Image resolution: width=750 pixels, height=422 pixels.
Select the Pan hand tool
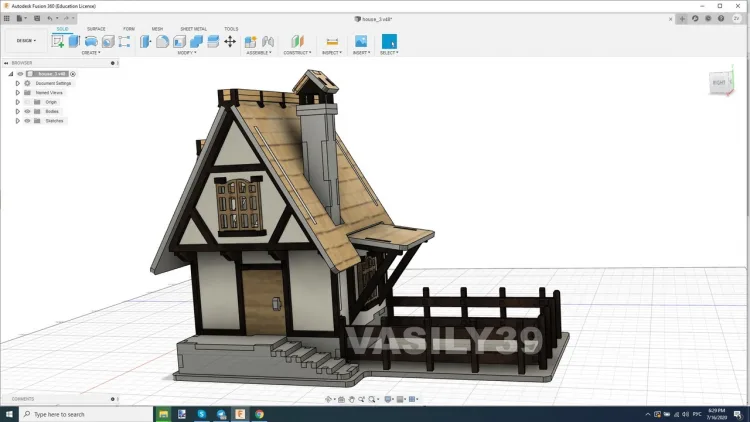pyautogui.click(x=352, y=399)
